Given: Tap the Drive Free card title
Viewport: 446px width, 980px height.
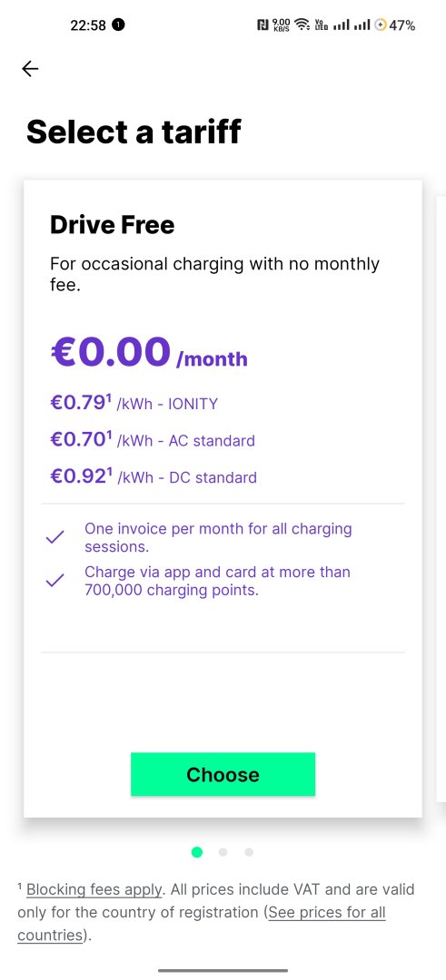Looking at the screenshot, I should pos(112,225).
